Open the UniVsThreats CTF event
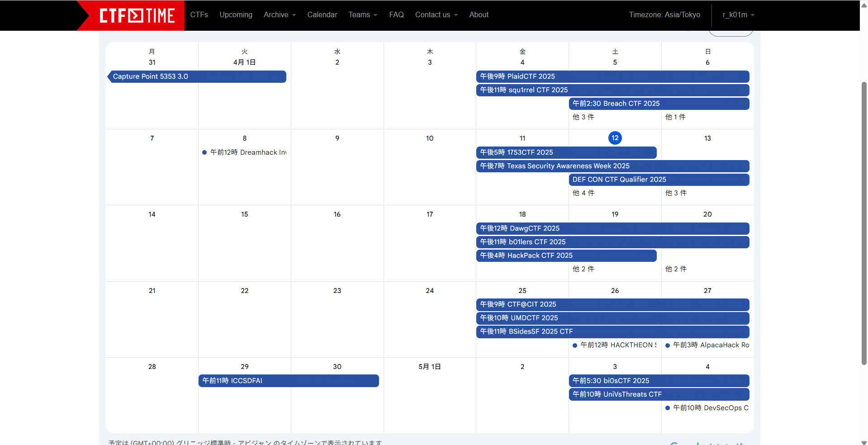Viewport: 868px width, 445px height. pyautogui.click(x=659, y=394)
